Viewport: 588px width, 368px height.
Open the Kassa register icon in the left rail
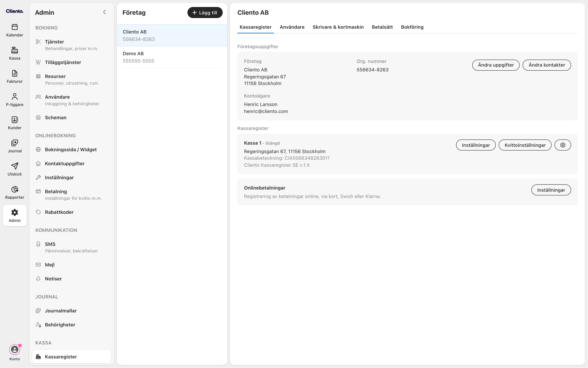[x=15, y=50]
